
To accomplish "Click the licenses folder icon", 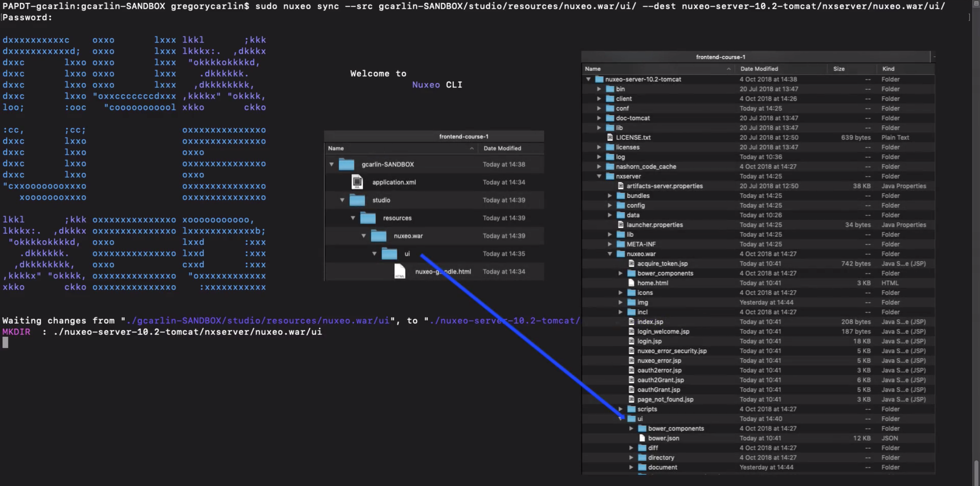I will click(610, 147).
